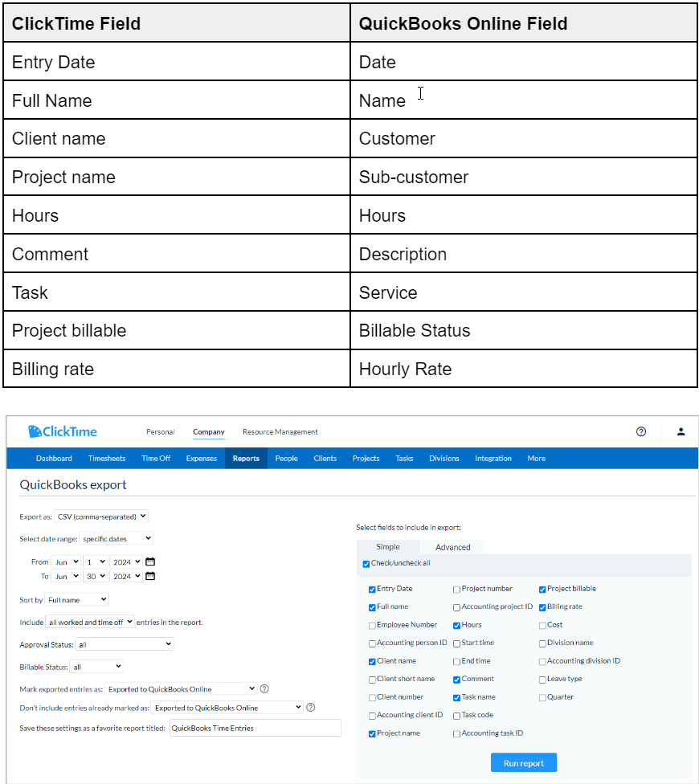The width and height of the screenshot is (699, 784).
Task: Click the Billable Status table cell
Action: pyautogui.click(x=524, y=330)
